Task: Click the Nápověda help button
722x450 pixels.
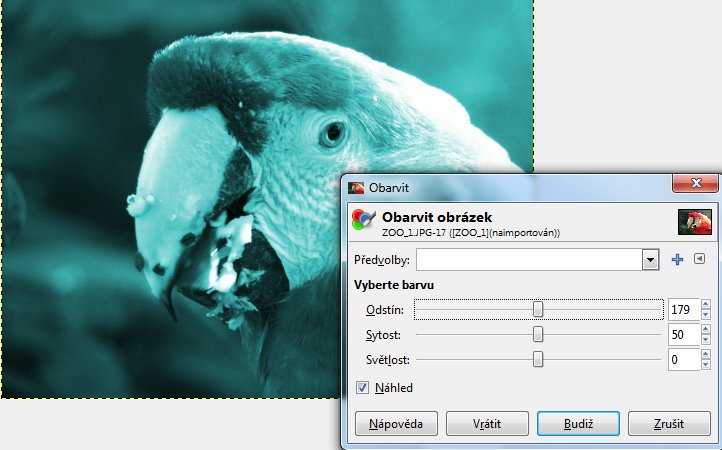Action: 396,424
